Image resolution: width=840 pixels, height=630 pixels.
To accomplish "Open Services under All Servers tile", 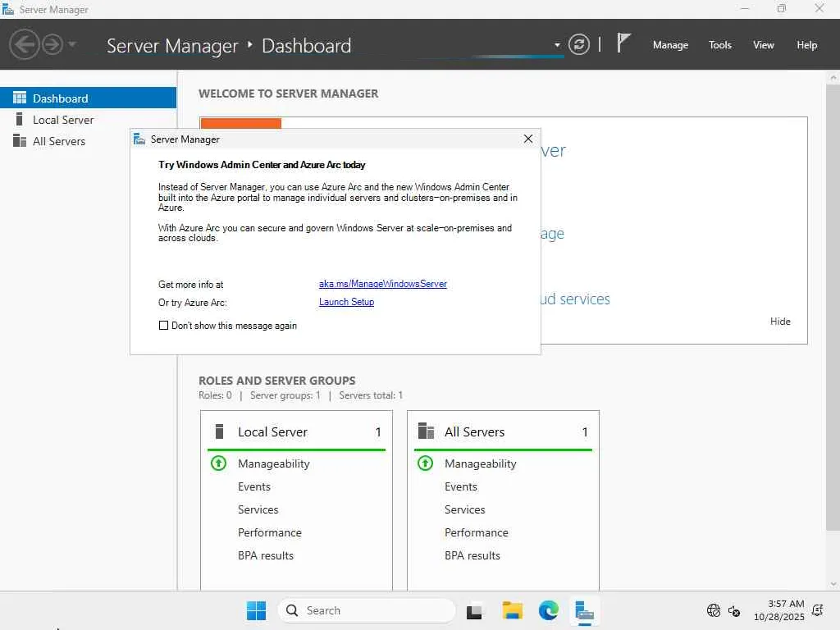I will pyautogui.click(x=464, y=509).
